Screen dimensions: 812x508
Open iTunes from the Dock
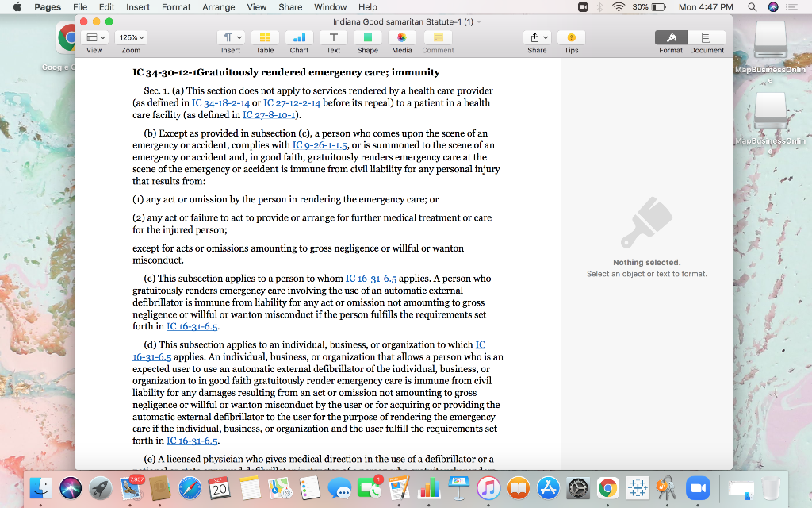pyautogui.click(x=488, y=488)
